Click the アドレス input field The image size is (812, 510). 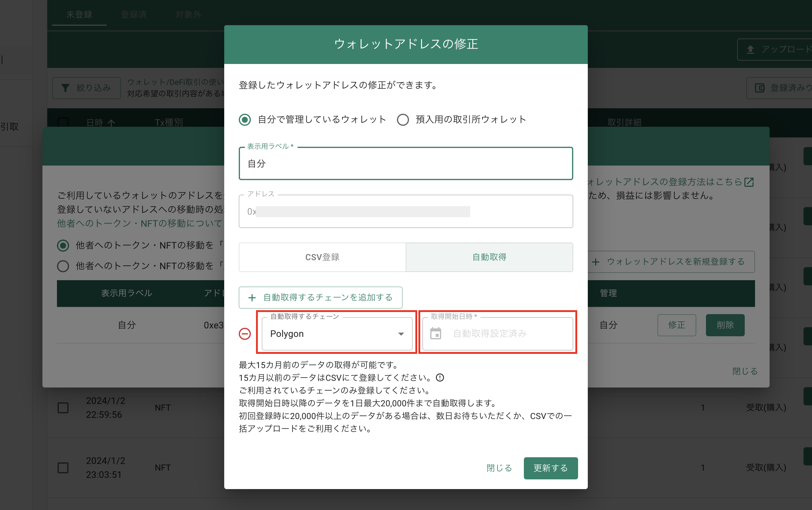pos(406,211)
